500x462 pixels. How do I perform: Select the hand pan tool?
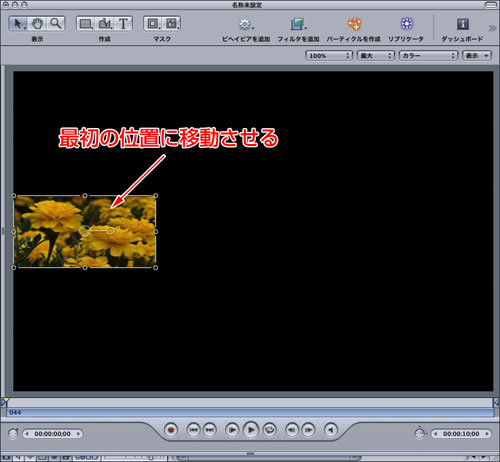tap(37, 24)
